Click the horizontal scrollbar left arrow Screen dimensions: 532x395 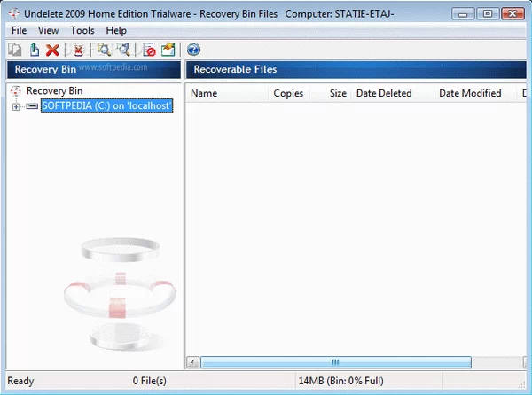click(192, 362)
